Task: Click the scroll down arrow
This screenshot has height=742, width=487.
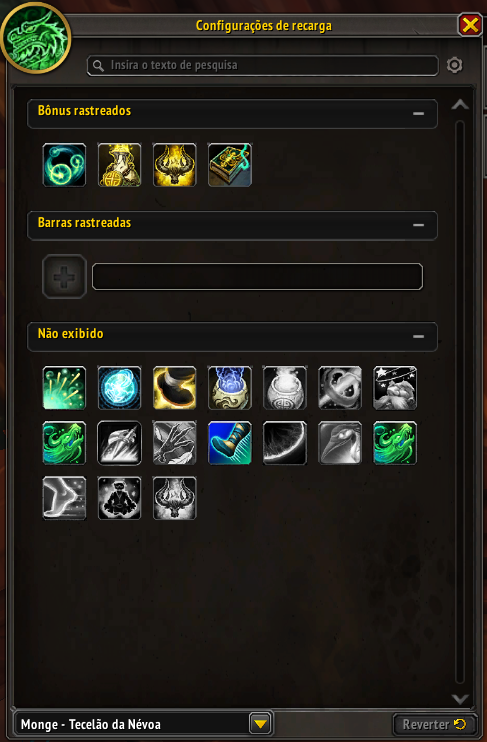Action: (460, 698)
